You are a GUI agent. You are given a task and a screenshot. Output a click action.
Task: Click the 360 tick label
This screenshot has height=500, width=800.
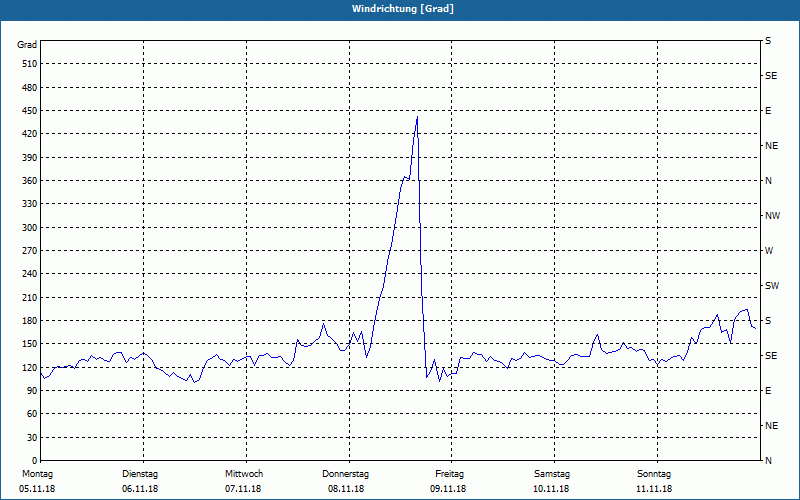pyautogui.click(x=30, y=181)
